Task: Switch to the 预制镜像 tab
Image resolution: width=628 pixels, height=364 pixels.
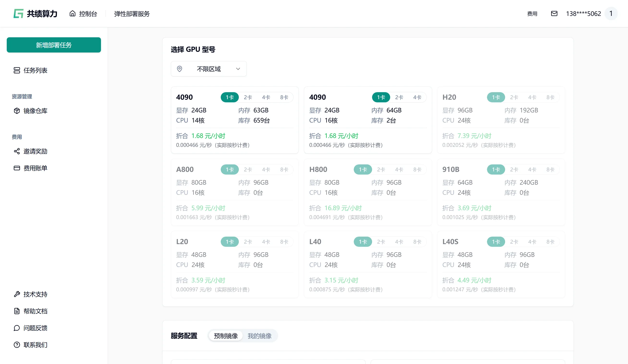Action: coord(226,336)
